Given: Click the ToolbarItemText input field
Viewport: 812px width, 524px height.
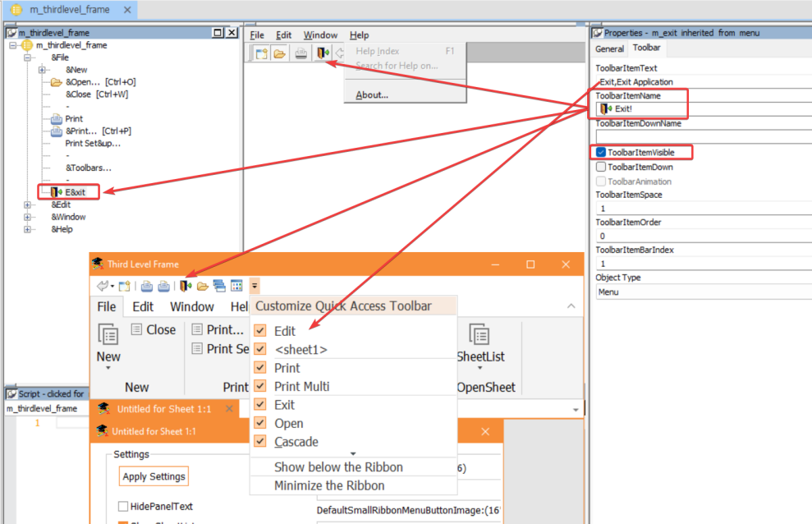Looking at the screenshot, I should (x=702, y=82).
